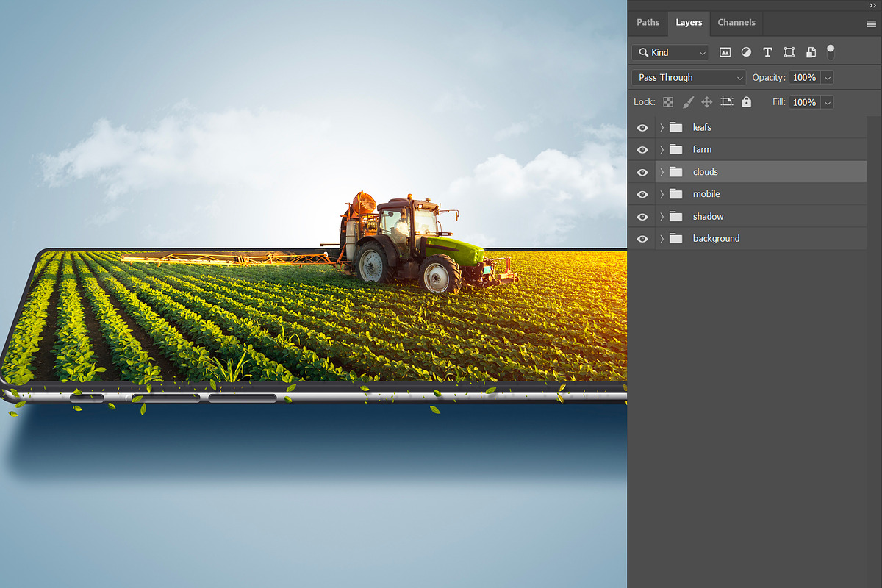Switch to the Channels tab
The width and height of the screenshot is (882, 588).
tap(736, 22)
